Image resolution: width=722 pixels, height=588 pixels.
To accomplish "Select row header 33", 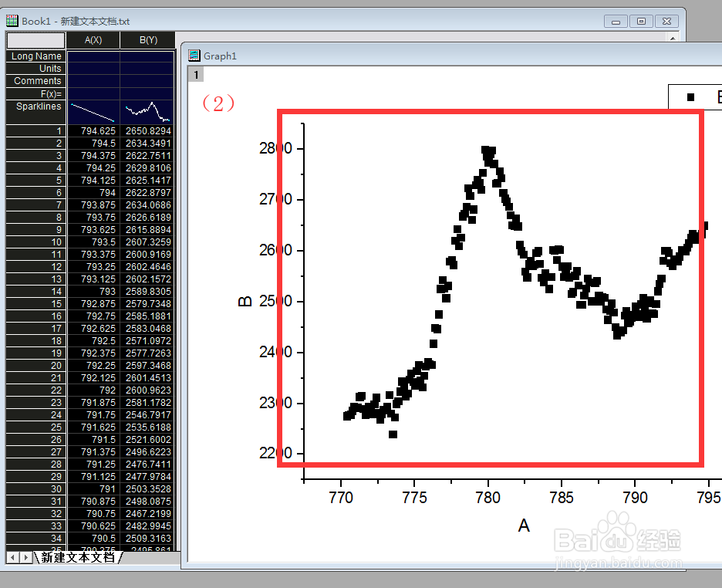I will [36, 525].
